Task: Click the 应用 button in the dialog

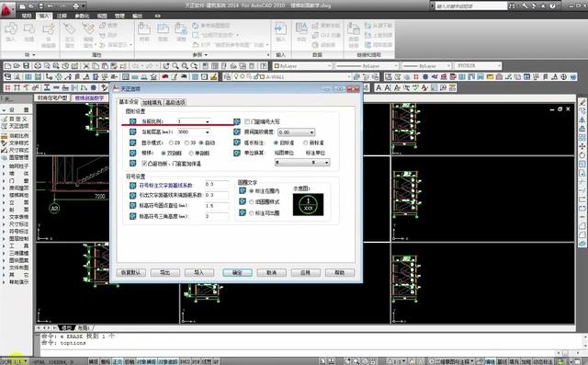Action: [x=306, y=273]
